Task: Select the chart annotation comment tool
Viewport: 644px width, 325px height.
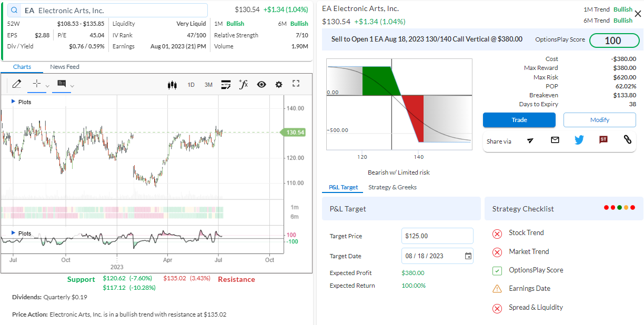Action: point(62,84)
